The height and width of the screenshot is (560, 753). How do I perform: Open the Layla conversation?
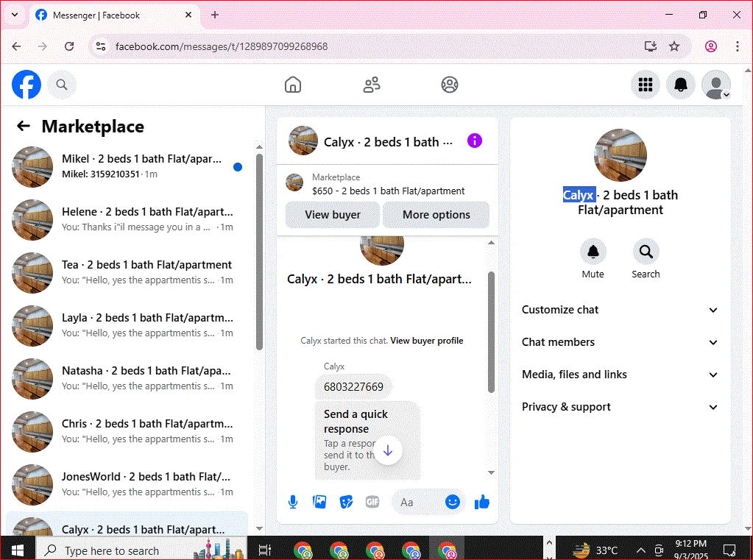[128, 325]
